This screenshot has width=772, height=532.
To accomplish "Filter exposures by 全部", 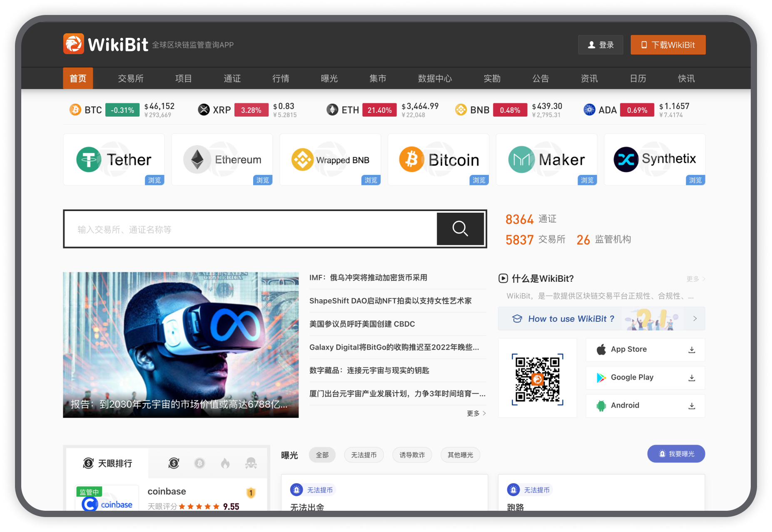I will [x=322, y=455].
